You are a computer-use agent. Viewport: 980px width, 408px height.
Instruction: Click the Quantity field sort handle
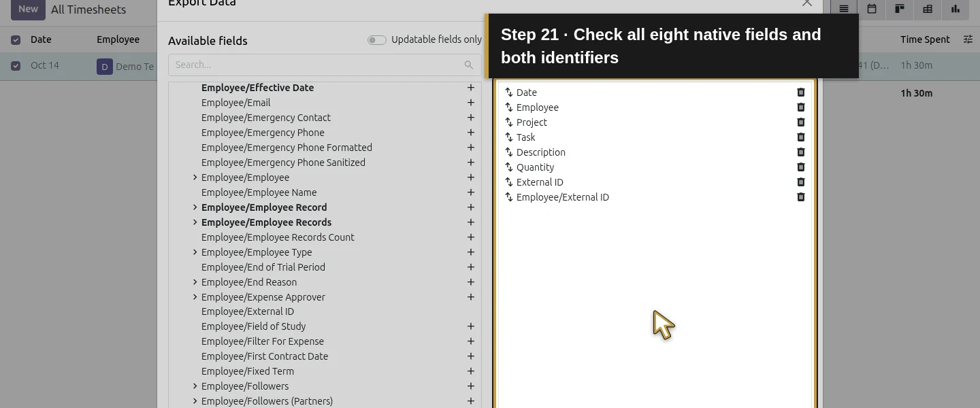tap(508, 167)
